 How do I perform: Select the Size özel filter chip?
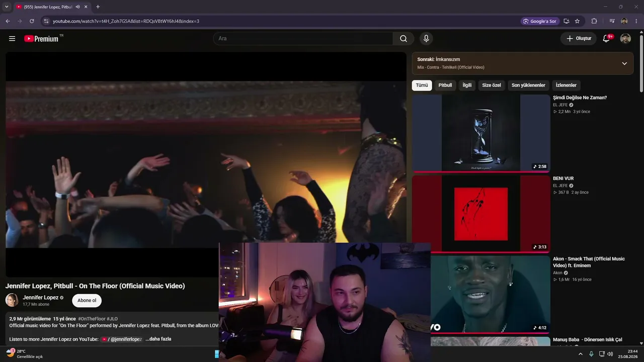[x=492, y=85]
